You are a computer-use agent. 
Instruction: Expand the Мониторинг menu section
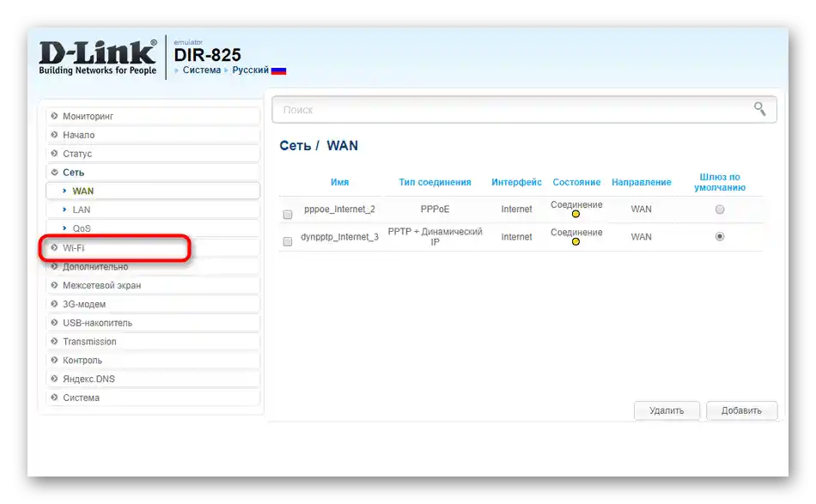153,116
